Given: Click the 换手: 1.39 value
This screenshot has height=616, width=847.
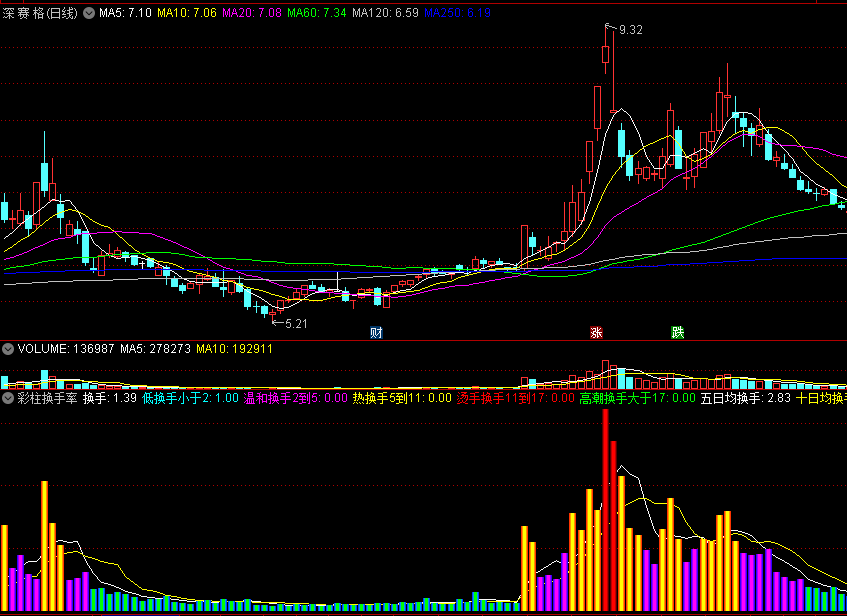Looking at the screenshot, I should pos(110,399).
